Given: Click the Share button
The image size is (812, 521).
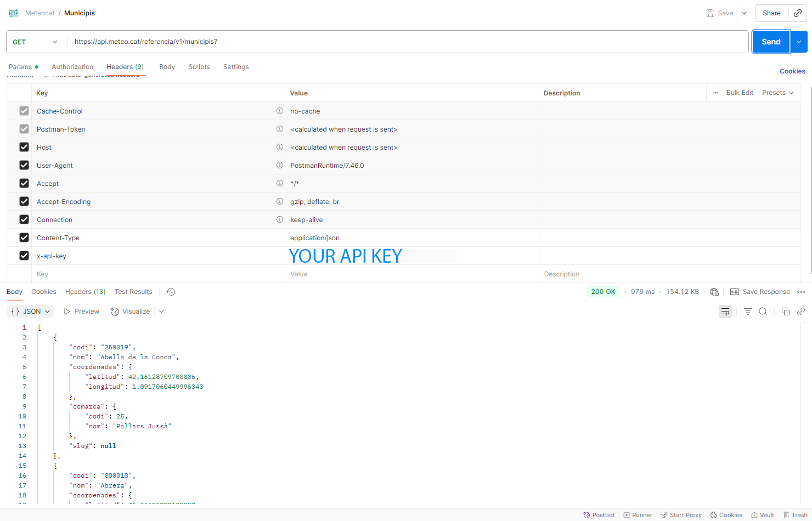Looking at the screenshot, I should click(771, 13).
